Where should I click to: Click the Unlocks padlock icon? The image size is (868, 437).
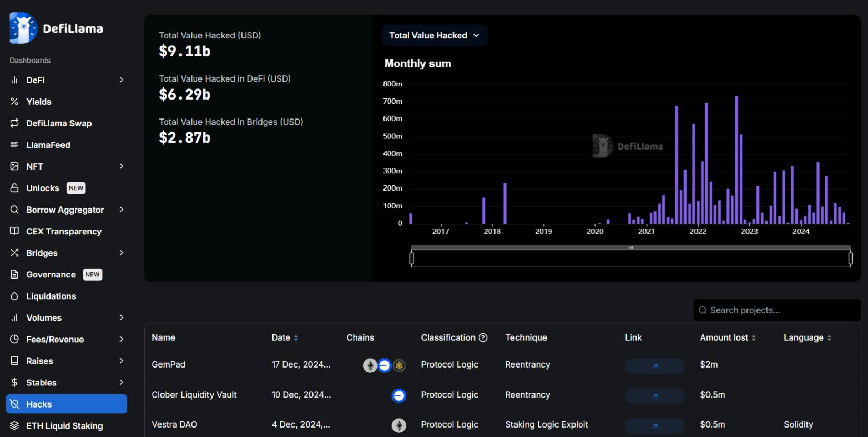(15, 188)
